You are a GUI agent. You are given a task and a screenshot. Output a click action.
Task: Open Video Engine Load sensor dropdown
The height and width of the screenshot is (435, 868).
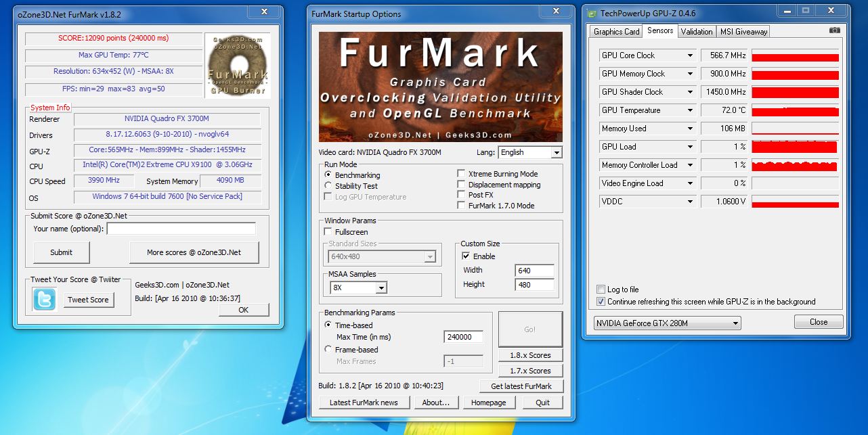click(x=691, y=183)
